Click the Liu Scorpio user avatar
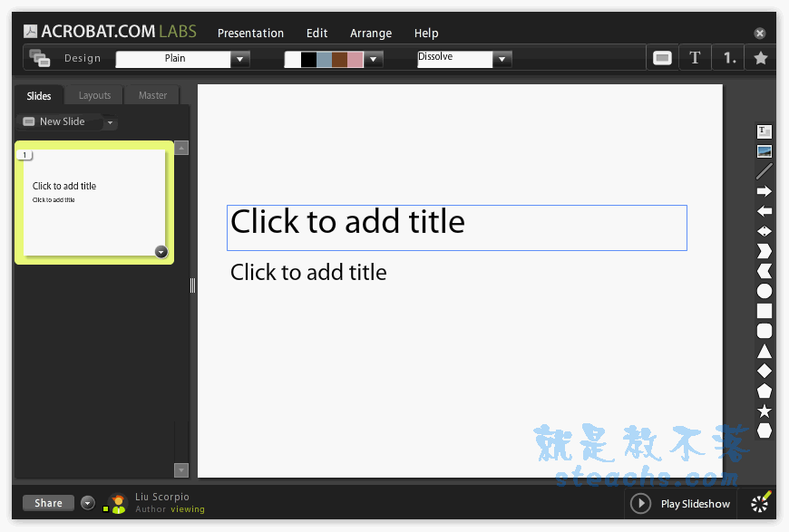Image resolution: width=789 pixels, height=532 pixels. click(118, 503)
